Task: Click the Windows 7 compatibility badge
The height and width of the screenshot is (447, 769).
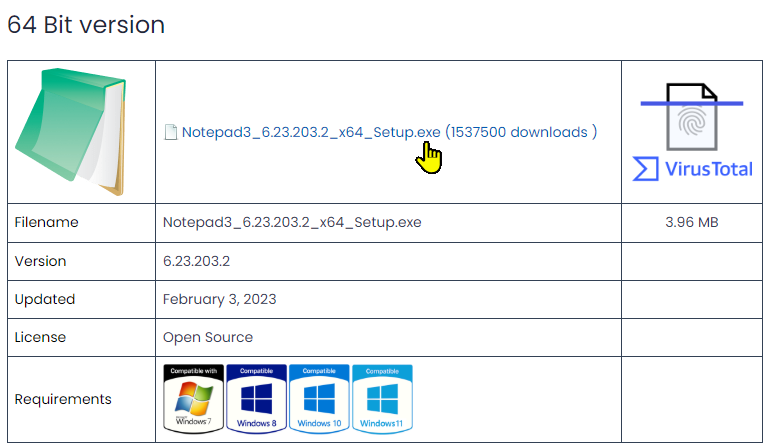Action: point(194,399)
